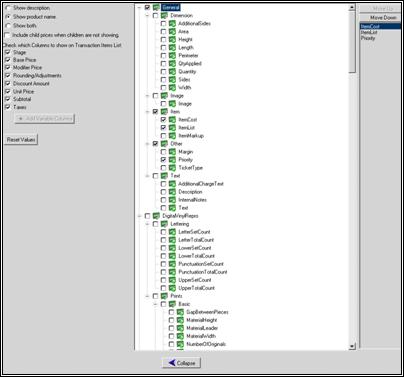This screenshot has height=377, width=404.
Task: Collapse the Text tree node
Action: 147,176
